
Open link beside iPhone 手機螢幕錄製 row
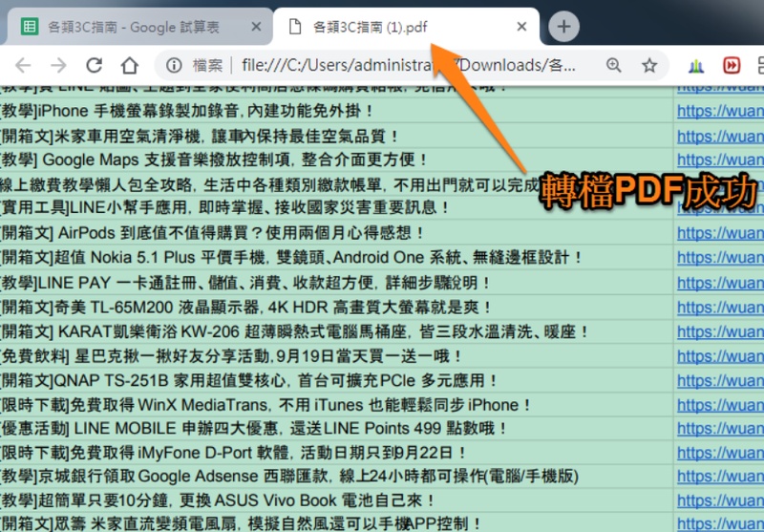[x=720, y=111]
